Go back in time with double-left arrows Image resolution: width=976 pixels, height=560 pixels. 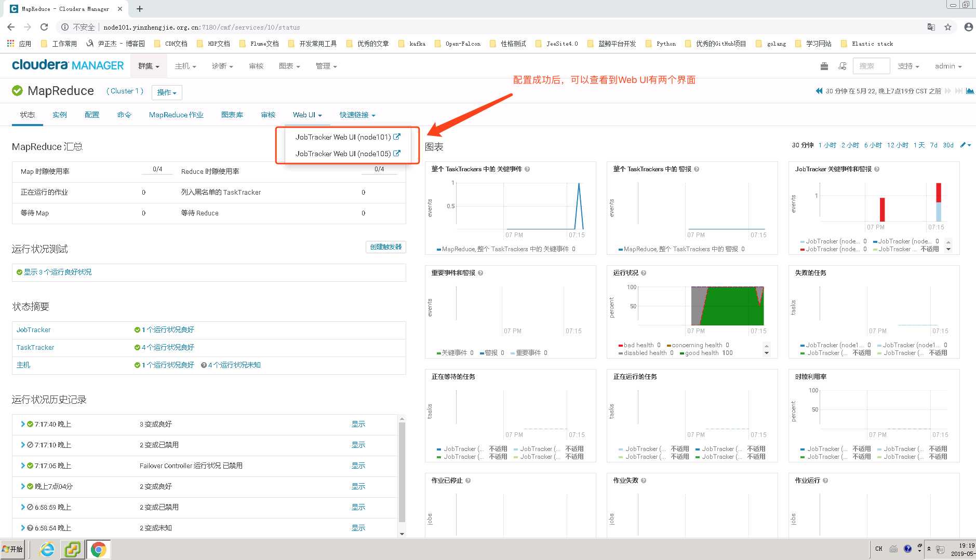coord(819,91)
